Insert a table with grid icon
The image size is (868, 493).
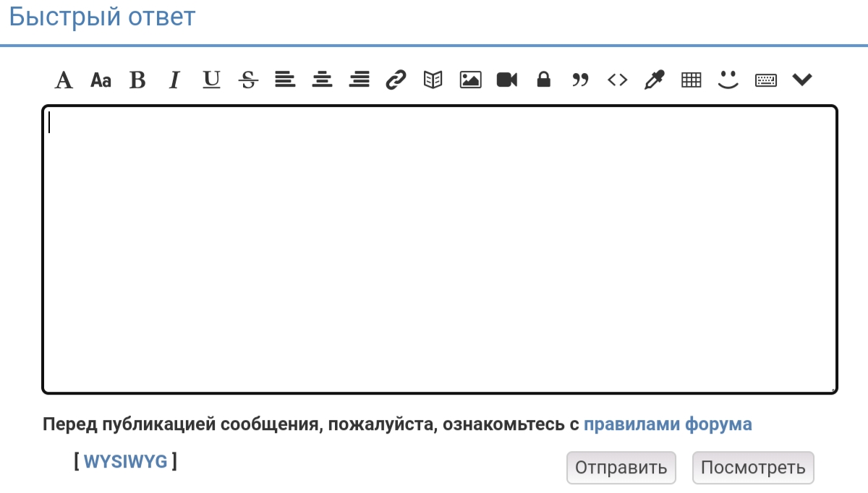tap(692, 80)
